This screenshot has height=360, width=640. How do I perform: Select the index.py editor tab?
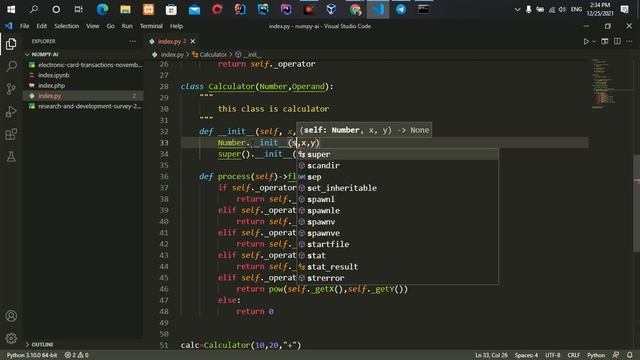point(172,41)
